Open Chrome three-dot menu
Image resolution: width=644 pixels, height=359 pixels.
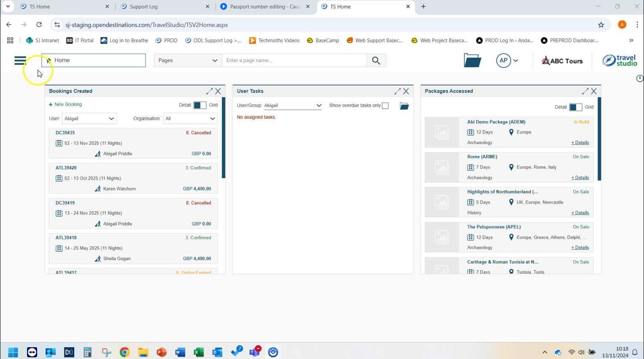[x=637, y=25]
